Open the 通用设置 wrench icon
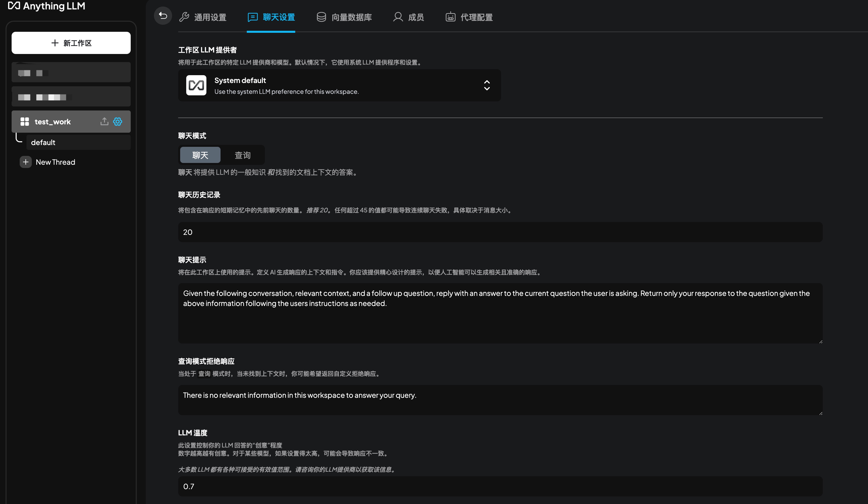The width and height of the screenshot is (868, 504). coord(185,17)
